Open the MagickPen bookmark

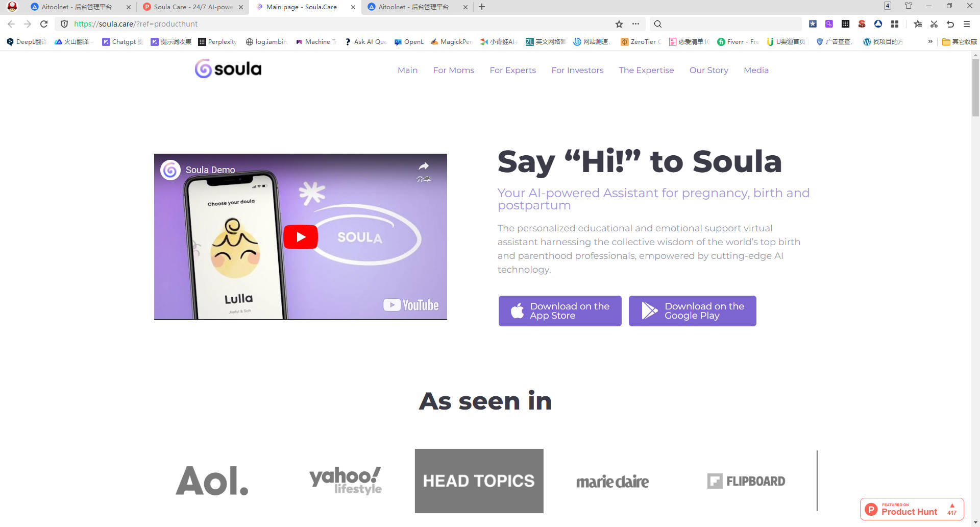[451, 42]
